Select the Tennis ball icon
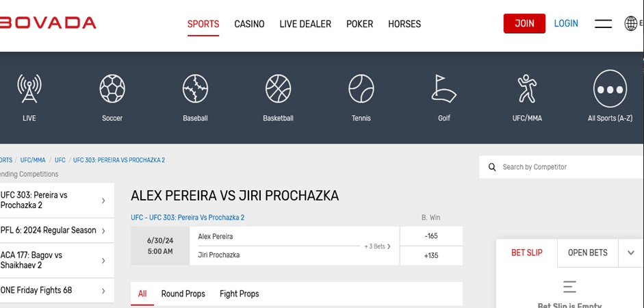 361,90
